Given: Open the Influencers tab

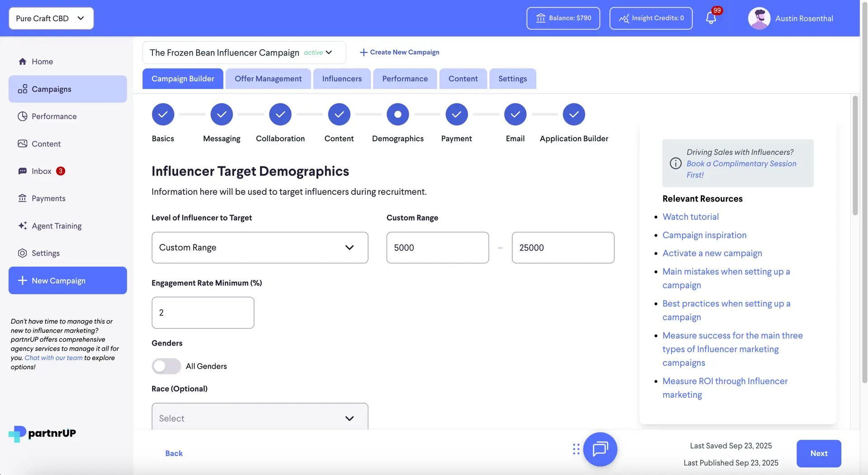Looking at the screenshot, I should tap(342, 79).
